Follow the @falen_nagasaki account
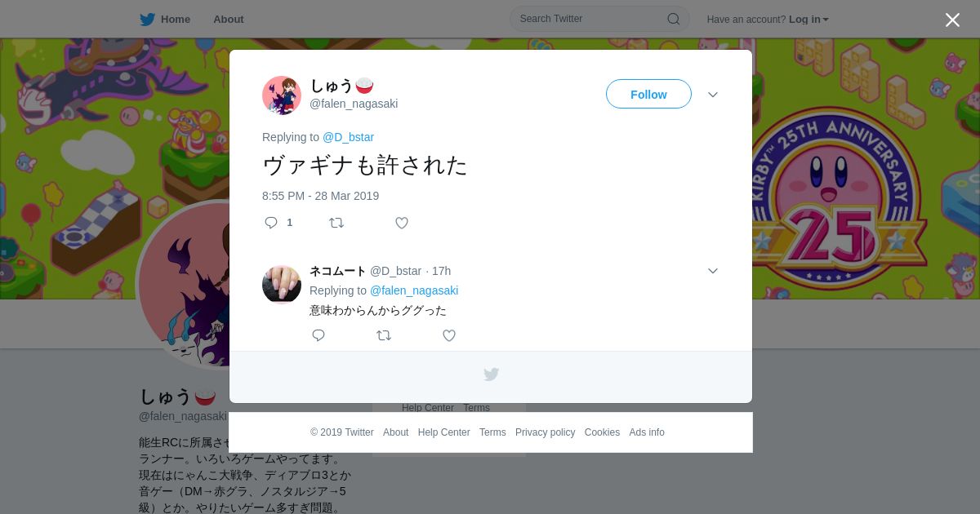980x514 pixels. pyautogui.click(x=648, y=95)
